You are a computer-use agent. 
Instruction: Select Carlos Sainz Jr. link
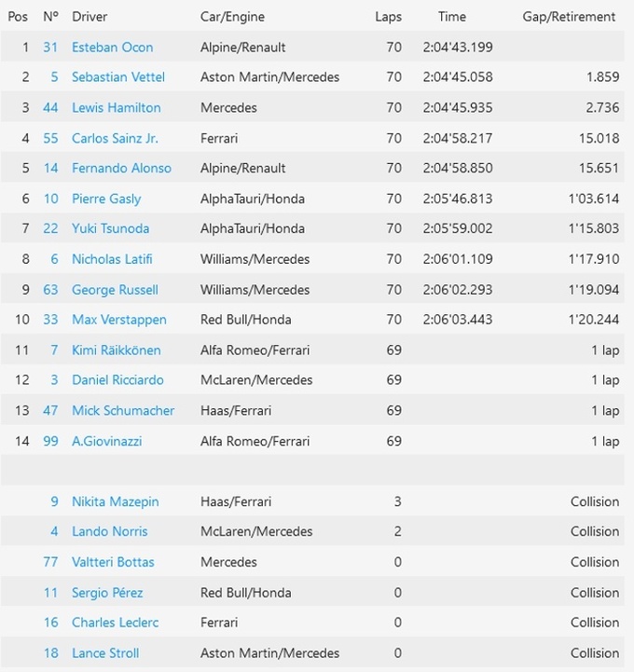pyautogui.click(x=115, y=138)
